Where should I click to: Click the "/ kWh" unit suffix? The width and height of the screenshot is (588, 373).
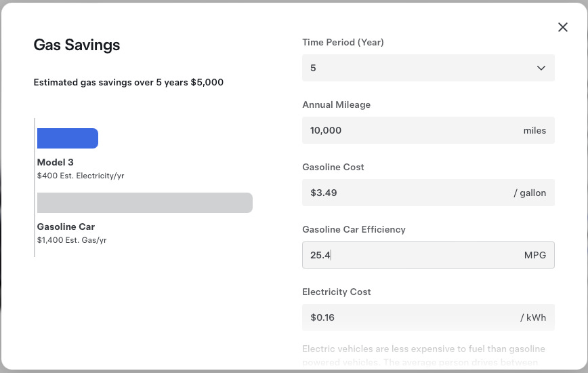pos(533,317)
